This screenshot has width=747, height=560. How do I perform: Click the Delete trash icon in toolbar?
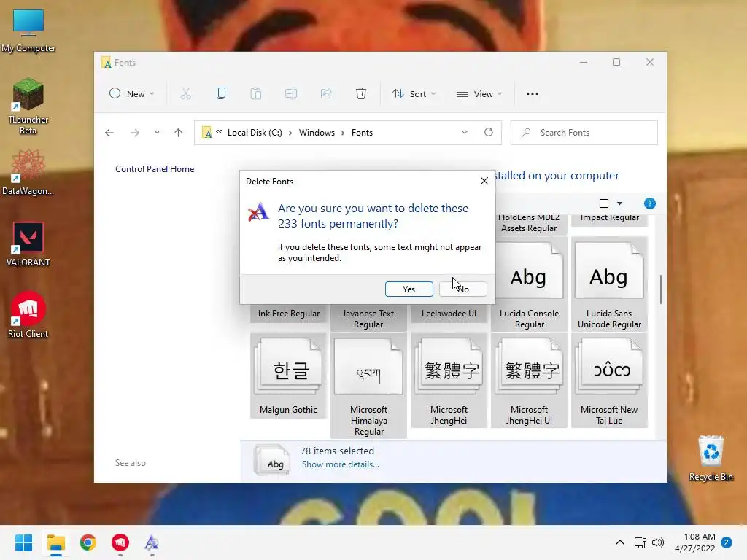click(x=361, y=94)
